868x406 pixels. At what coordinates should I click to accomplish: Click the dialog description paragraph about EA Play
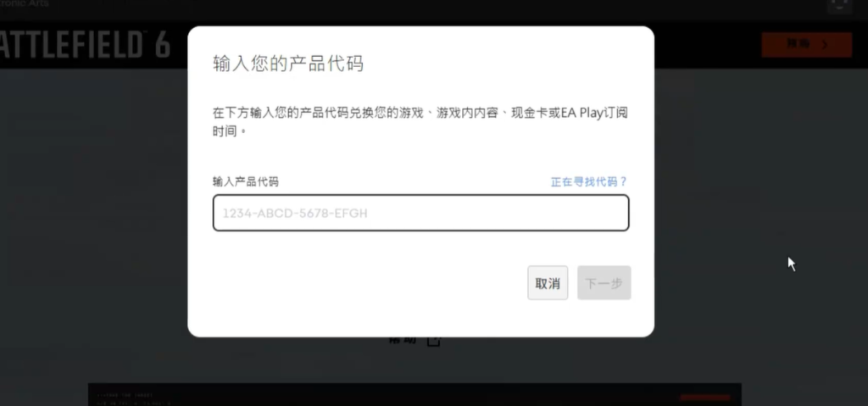tap(420, 122)
